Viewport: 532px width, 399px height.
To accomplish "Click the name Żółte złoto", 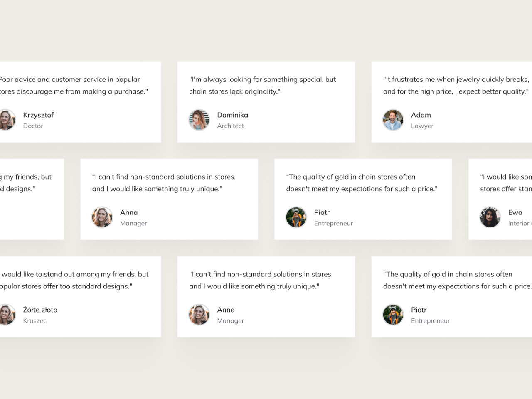I will tap(40, 310).
